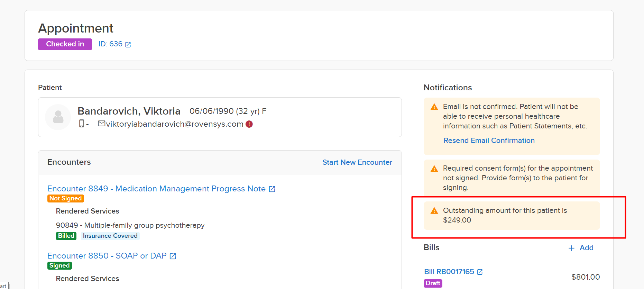Click the warning icon on email notification
The image size is (644, 289).
tap(434, 107)
